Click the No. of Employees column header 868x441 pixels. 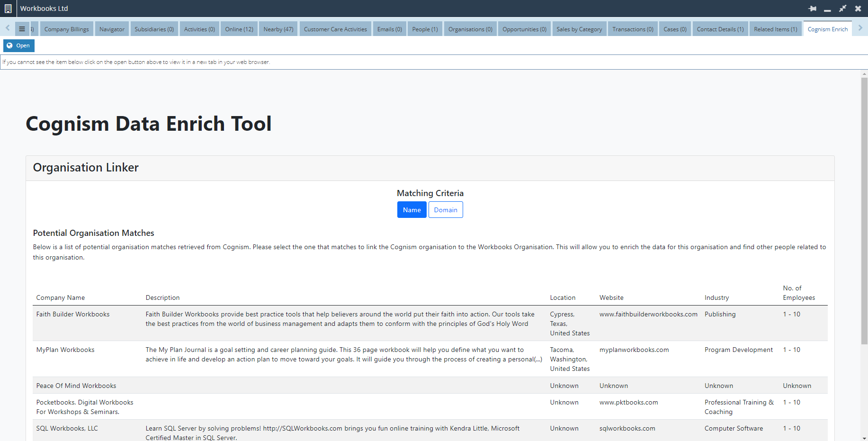(x=799, y=293)
